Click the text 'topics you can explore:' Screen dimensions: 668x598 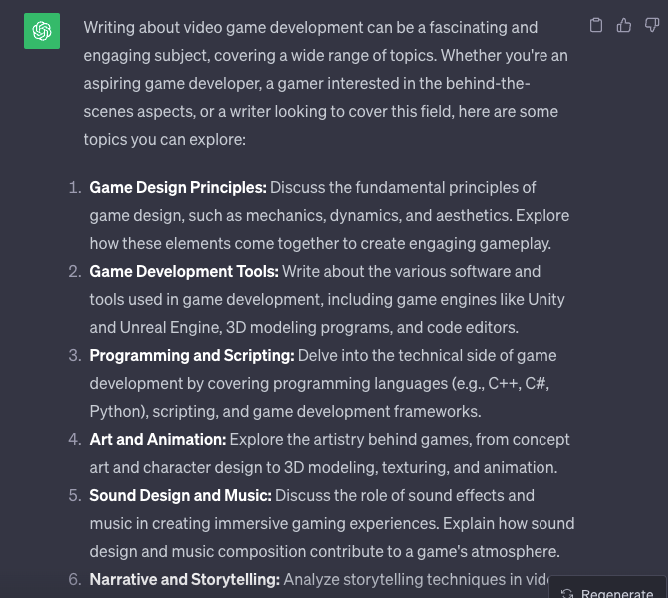[164, 139]
